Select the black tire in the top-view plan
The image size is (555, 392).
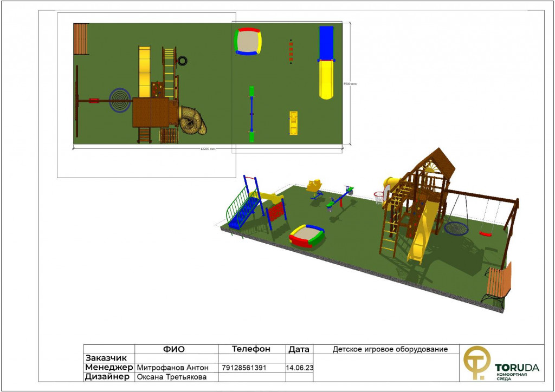pos(183,61)
